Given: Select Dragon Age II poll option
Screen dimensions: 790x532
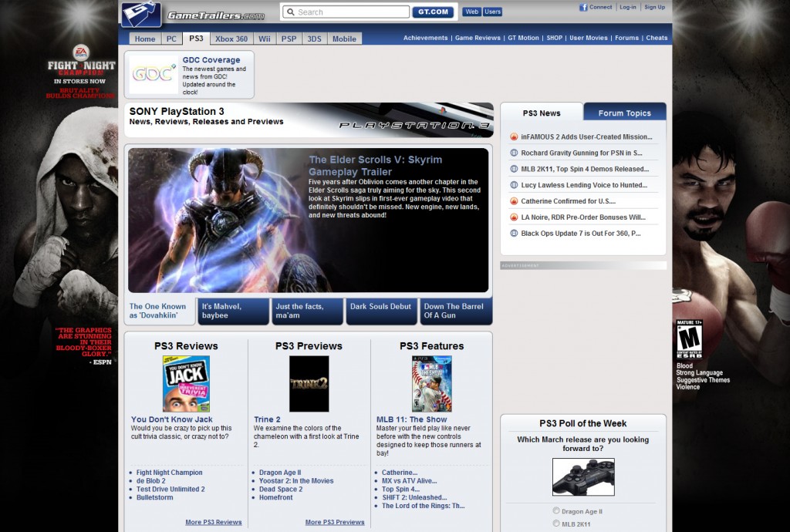Looking at the screenshot, I should [x=556, y=511].
